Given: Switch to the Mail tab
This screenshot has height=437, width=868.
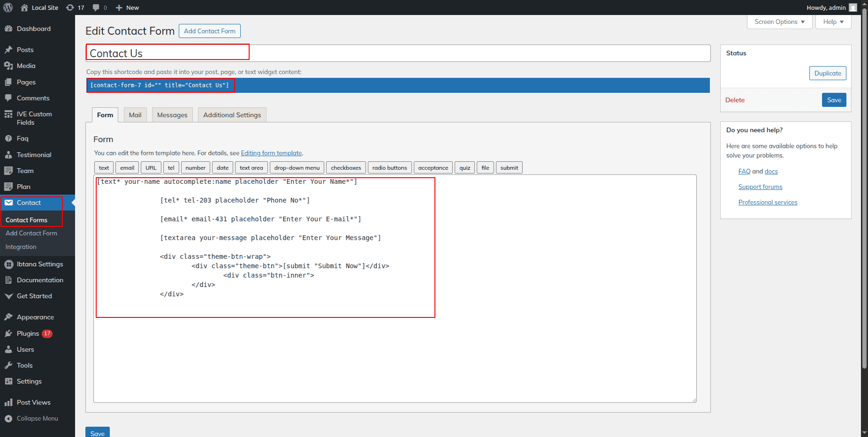Looking at the screenshot, I should [135, 115].
